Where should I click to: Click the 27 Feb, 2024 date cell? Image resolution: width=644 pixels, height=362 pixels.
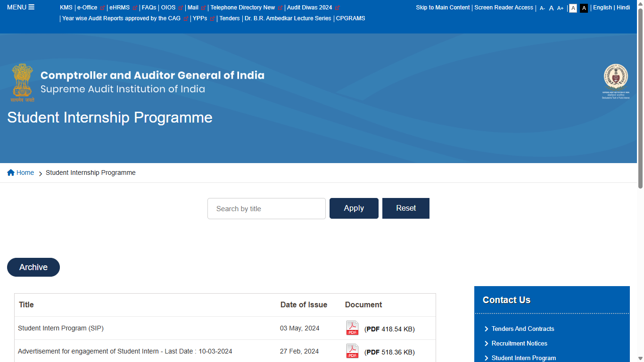tap(299, 351)
